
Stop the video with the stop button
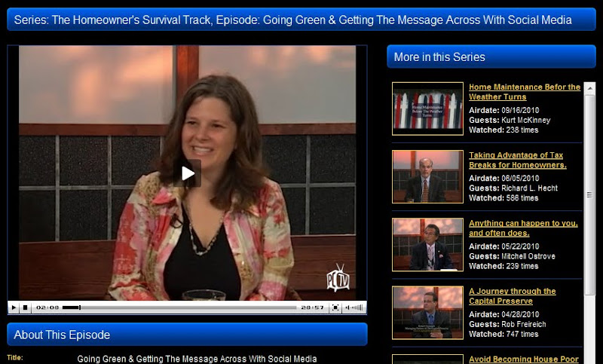tap(25, 307)
